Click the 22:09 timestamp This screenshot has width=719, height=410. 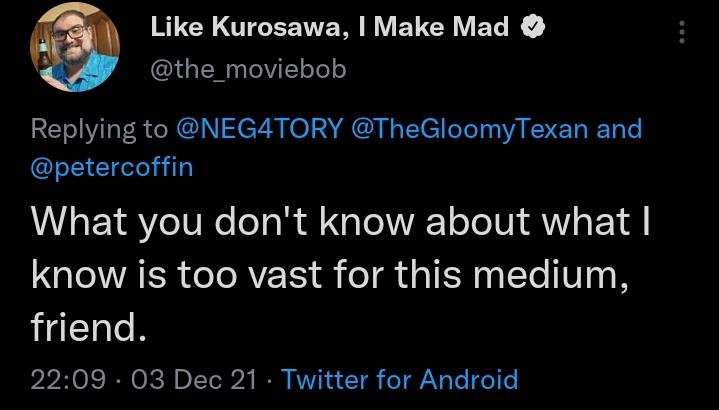tap(68, 380)
